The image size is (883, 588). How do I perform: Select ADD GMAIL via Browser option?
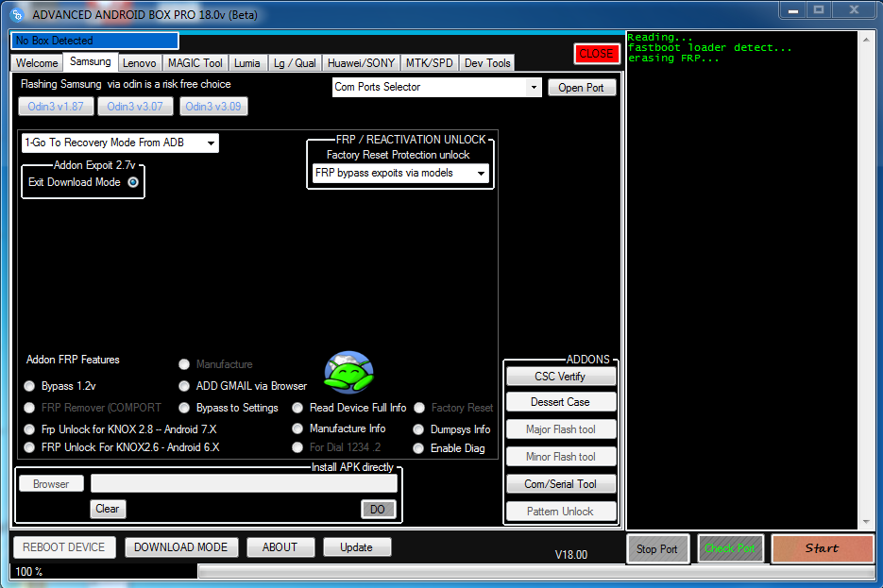tap(184, 386)
